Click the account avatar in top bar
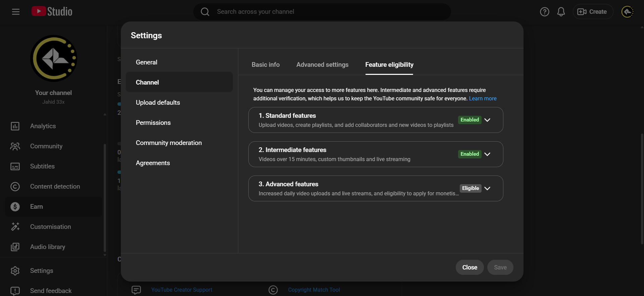 pos(627,12)
